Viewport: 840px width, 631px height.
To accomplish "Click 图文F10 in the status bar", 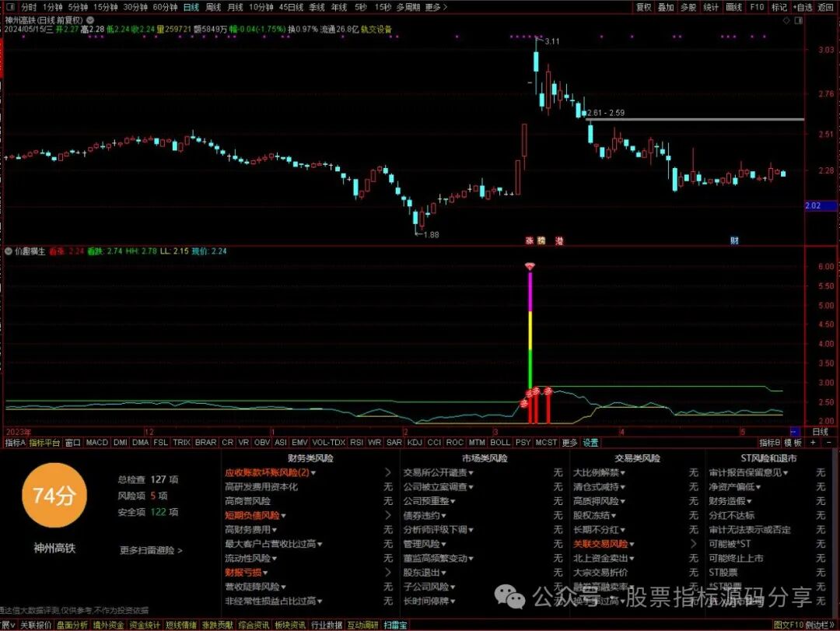I will tap(789, 625).
